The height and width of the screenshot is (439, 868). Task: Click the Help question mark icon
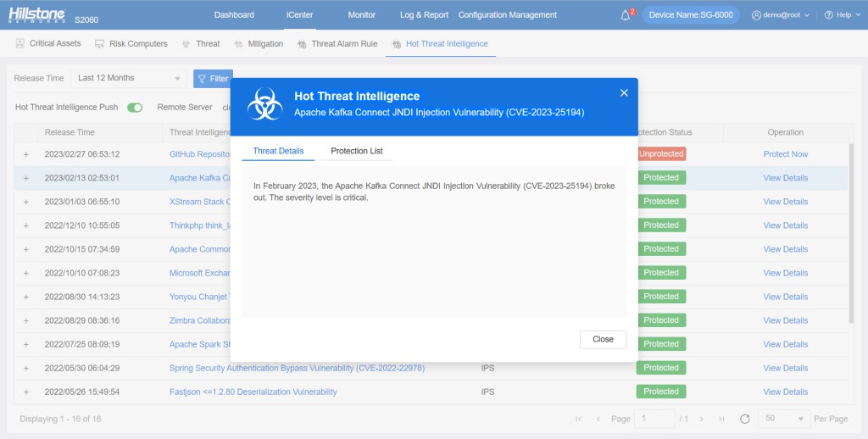[829, 15]
